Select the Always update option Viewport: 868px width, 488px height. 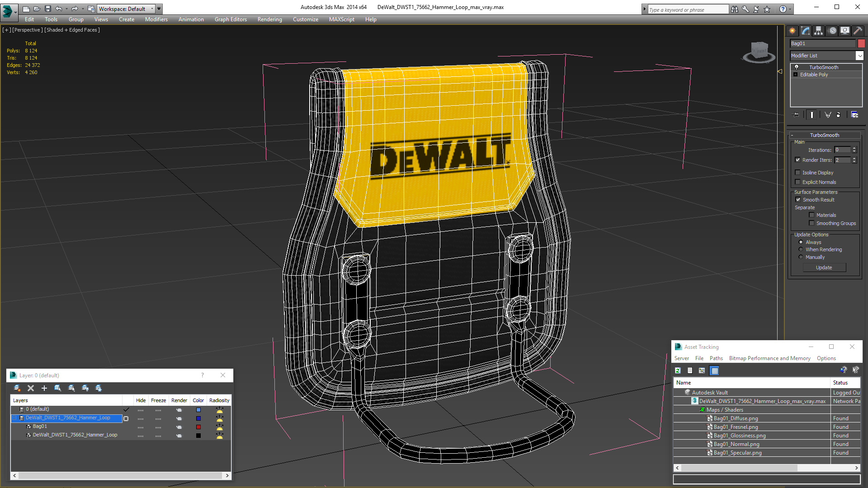coord(801,242)
